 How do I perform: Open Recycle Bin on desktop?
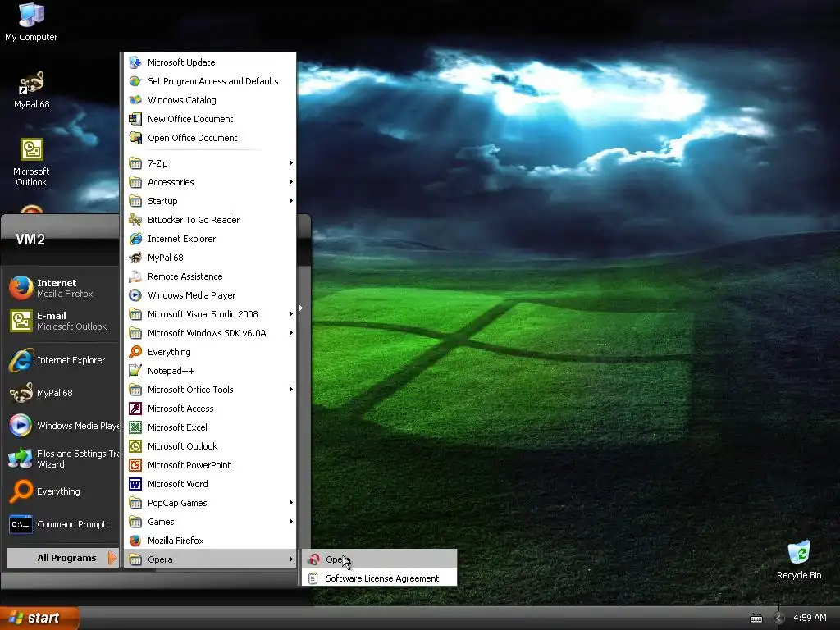(x=799, y=560)
